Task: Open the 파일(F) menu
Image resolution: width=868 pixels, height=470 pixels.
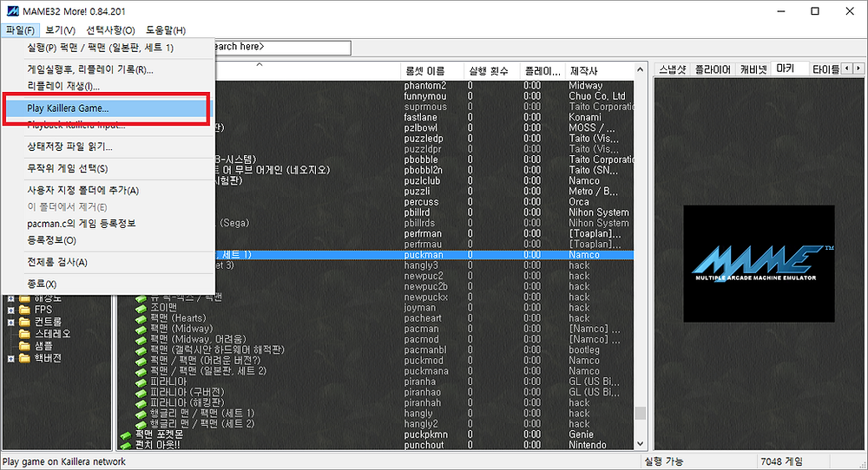Action: [21, 30]
